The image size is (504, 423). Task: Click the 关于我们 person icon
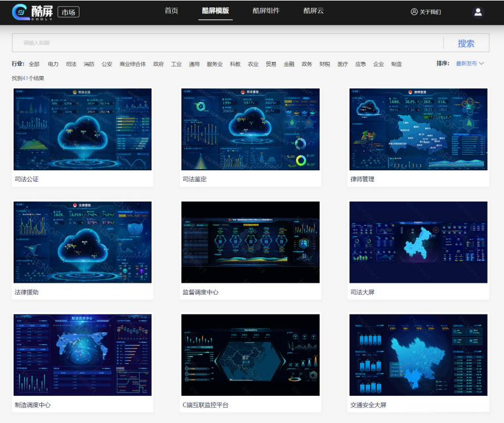[x=414, y=12]
